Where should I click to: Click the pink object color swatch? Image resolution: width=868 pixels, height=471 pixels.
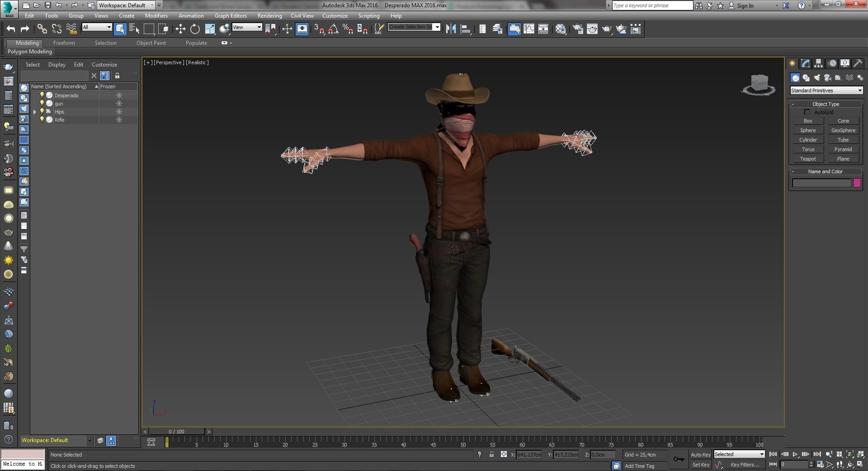click(857, 183)
